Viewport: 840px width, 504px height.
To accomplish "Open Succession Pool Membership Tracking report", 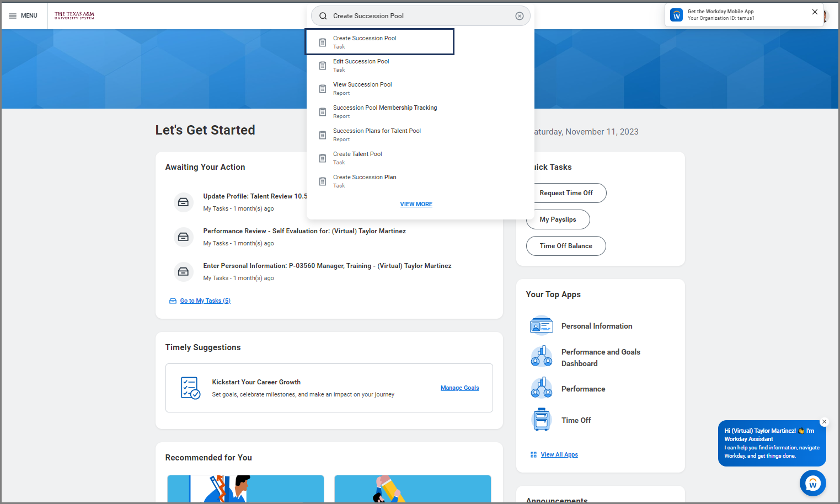I will point(384,111).
